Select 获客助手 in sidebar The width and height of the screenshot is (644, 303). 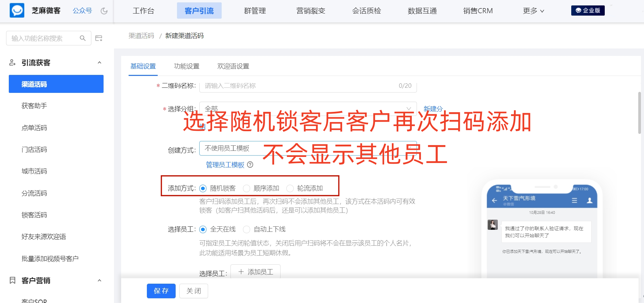pos(34,106)
